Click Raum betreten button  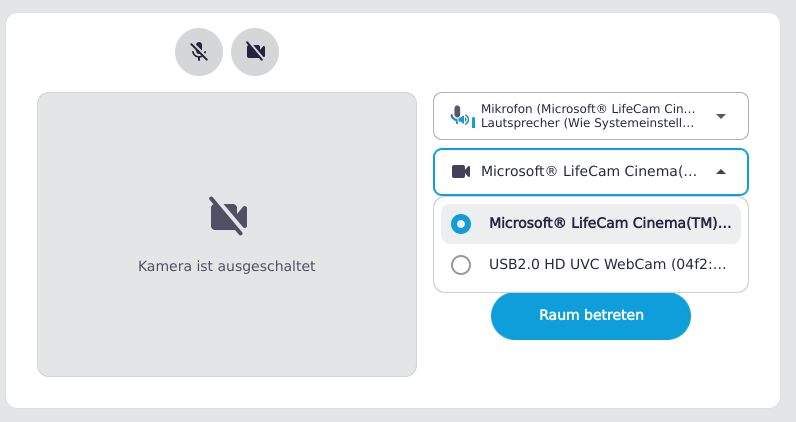(591, 315)
